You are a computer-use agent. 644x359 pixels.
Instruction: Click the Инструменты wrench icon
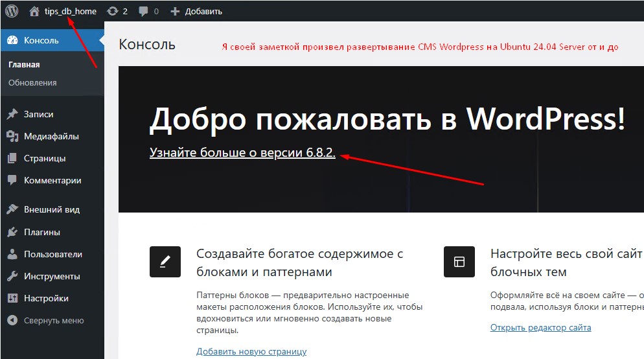click(12, 276)
